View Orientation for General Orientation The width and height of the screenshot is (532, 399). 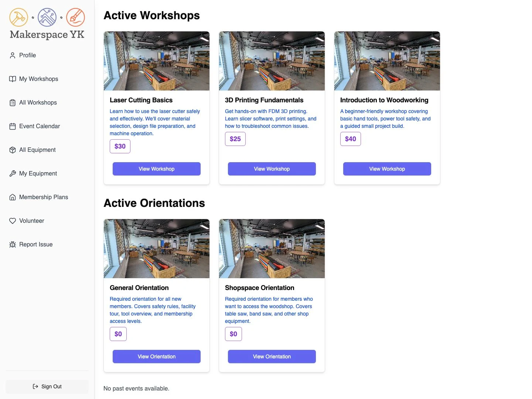point(157,357)
